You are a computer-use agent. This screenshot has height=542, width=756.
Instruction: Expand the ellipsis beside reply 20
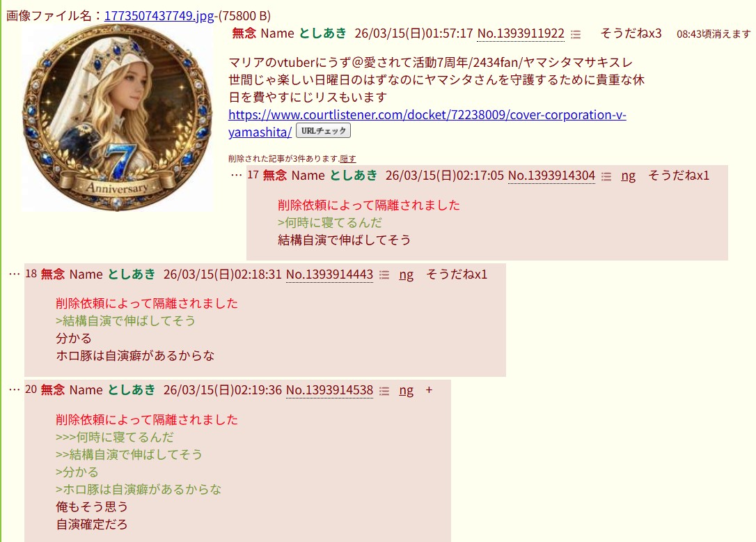pos(15,390)
